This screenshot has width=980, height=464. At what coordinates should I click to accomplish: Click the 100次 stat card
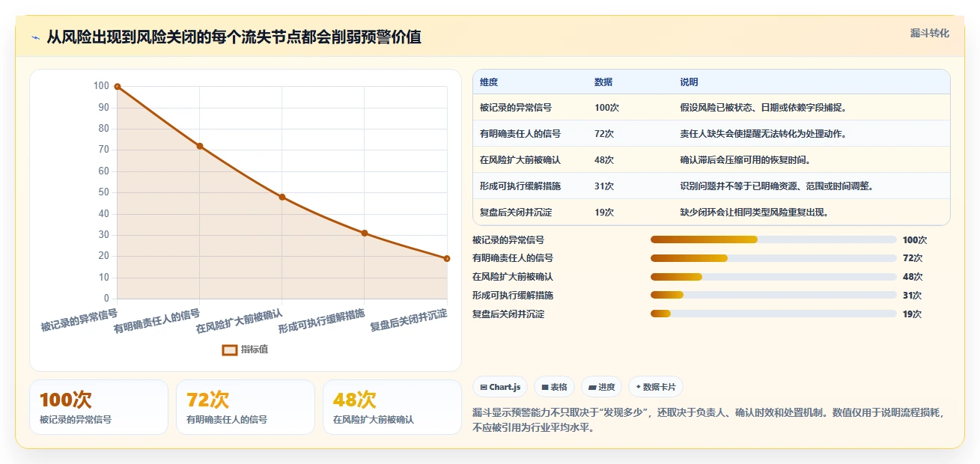pyautogui.click(x=99, y=407)
